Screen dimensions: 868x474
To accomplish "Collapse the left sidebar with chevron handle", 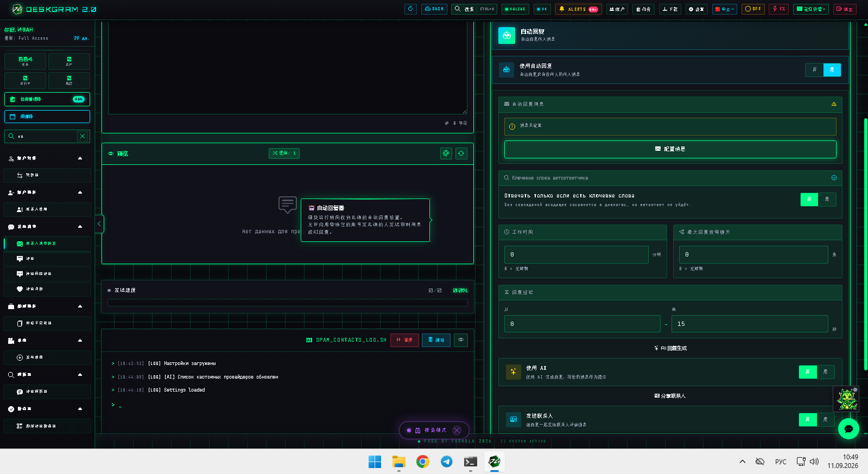I will click(x=99, y=224).
